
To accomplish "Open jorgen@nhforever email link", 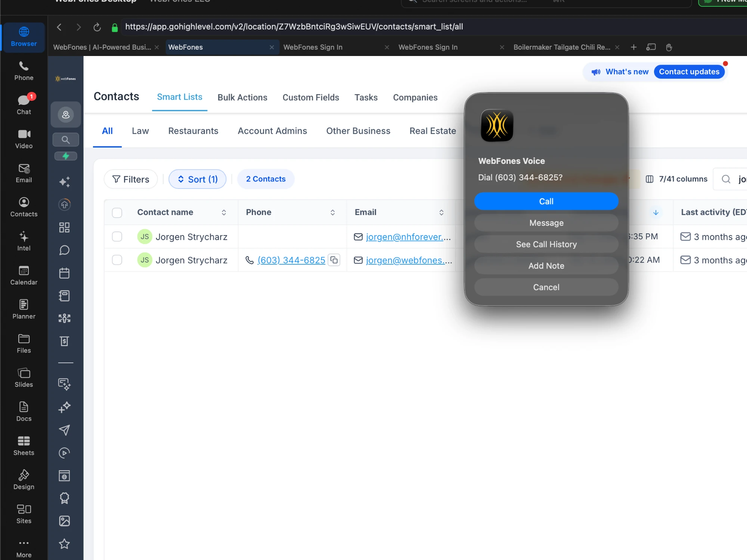I will pos(408,237).
